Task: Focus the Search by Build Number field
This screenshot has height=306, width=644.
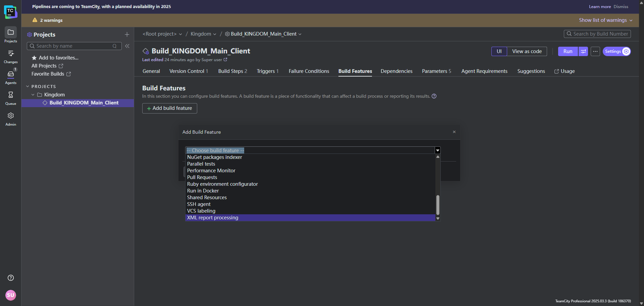Action: point(597,34)
